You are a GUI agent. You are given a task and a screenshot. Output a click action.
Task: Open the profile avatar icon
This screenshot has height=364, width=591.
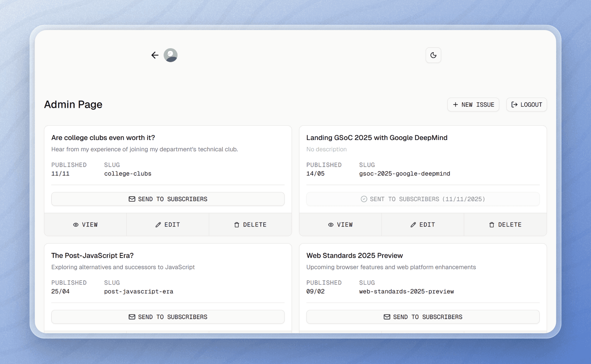[170, 55]
